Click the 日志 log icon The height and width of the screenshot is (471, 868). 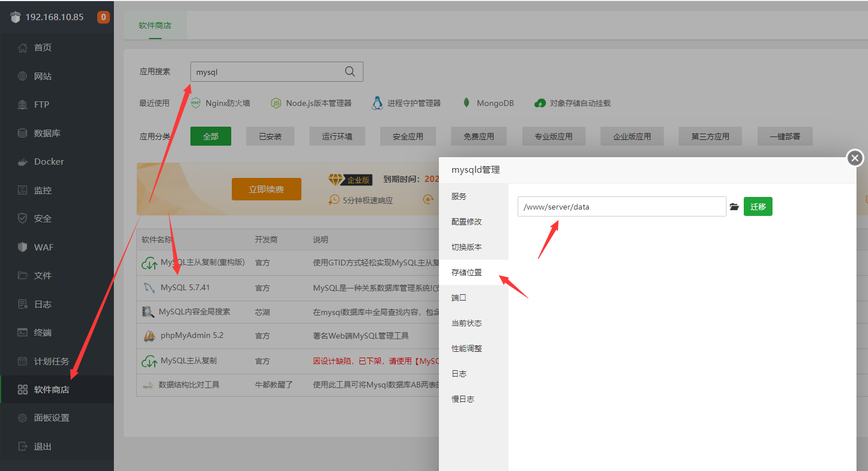point(22,304)
